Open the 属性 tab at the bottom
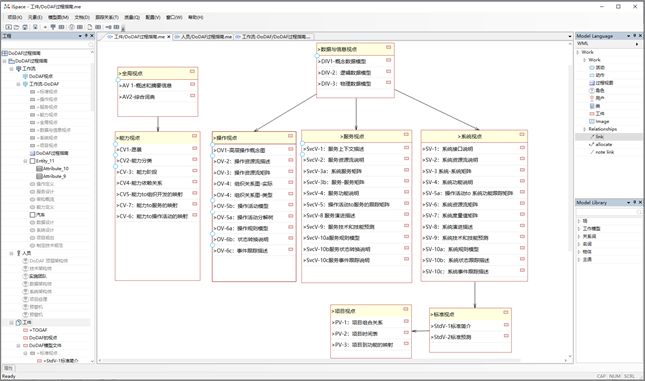Screen dimensions: 645x381 tap(8, 368)
